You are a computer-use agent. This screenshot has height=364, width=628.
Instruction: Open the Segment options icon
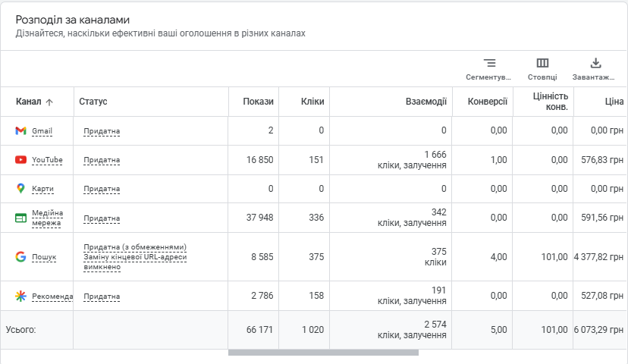tap(489, 63)
